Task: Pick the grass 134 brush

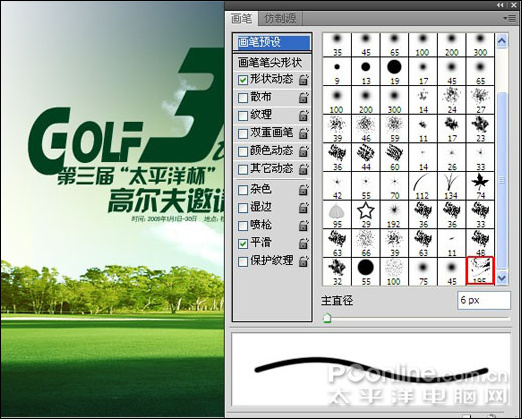Action: pos(452,186)
